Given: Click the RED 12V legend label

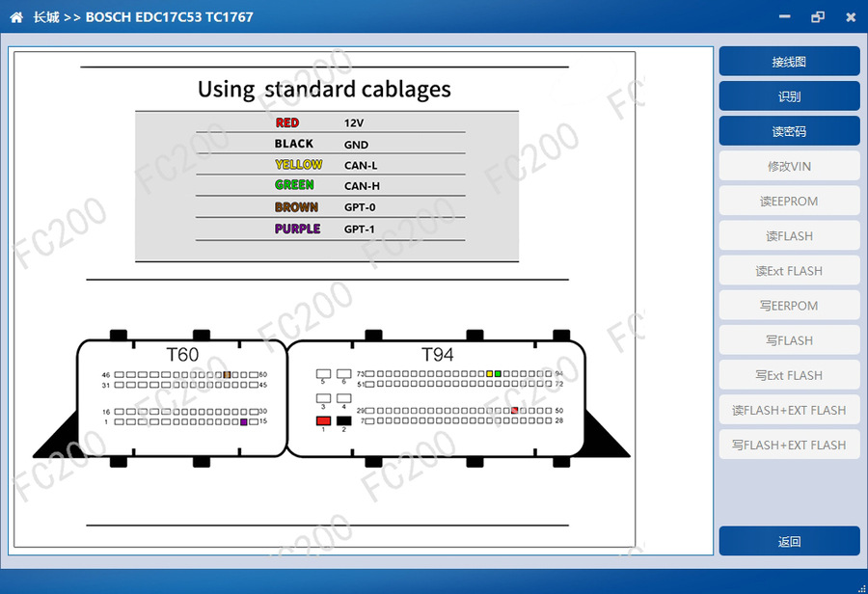Looking at the screenshot, I should pos(287,122).
